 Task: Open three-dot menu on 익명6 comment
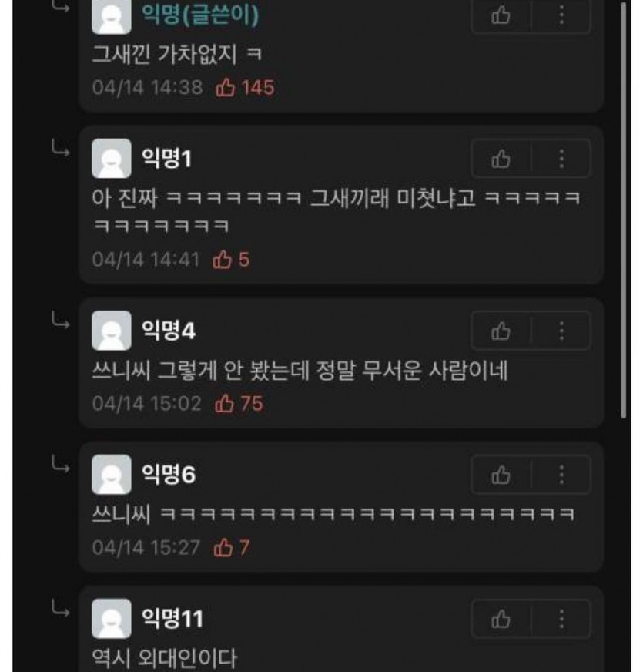point(561,475)
